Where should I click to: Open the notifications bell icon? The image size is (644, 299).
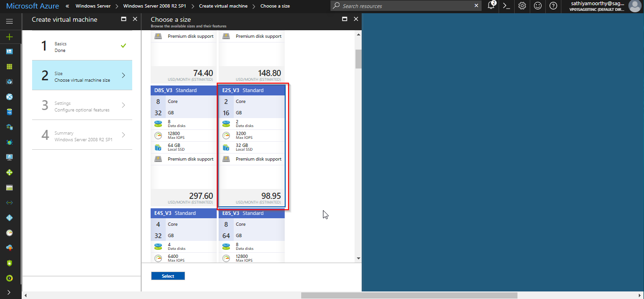(491, 6)
